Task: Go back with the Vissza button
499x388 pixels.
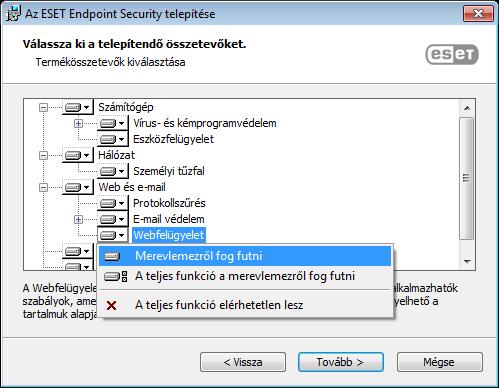Action: point(243,362)
